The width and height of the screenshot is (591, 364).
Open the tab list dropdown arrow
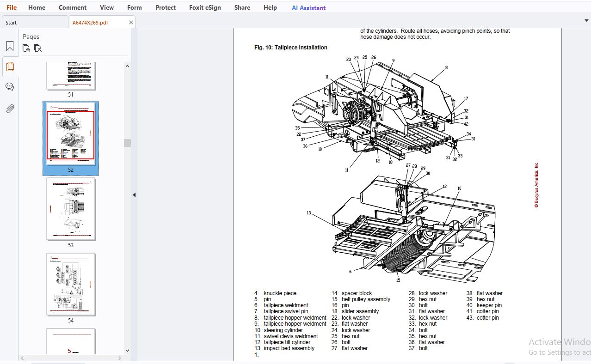pyautogui.click(x=586, y=21)
